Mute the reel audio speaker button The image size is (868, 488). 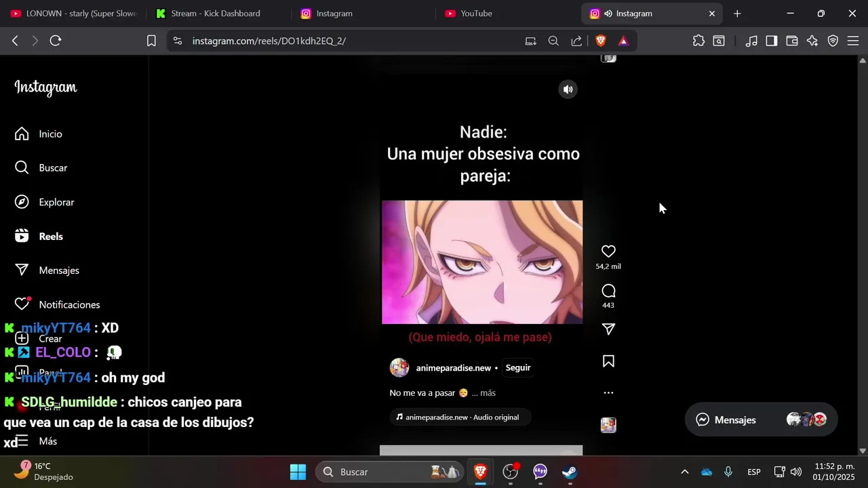[x=568, y=89]
